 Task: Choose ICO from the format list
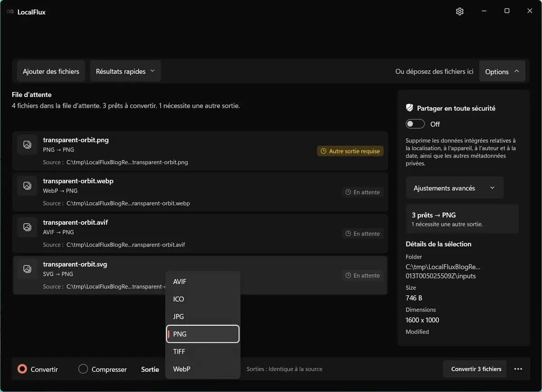pyautogui.click(x=203, y=299)
